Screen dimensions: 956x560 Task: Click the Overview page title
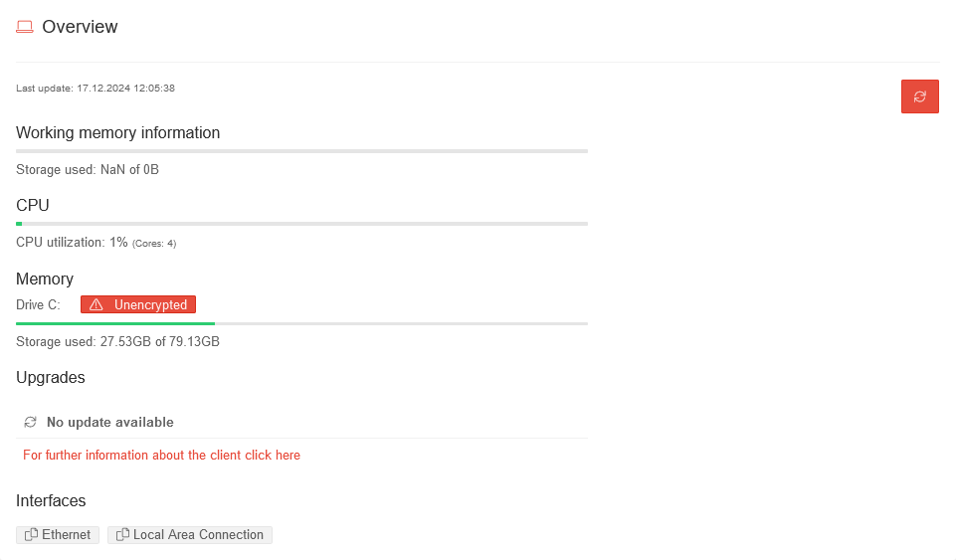point(80,27)
